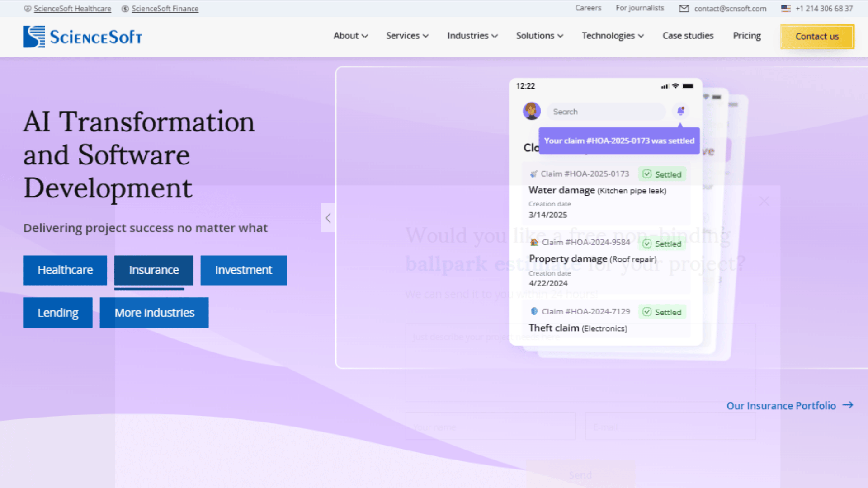Open the ScienceSoft Finance link

165,9
